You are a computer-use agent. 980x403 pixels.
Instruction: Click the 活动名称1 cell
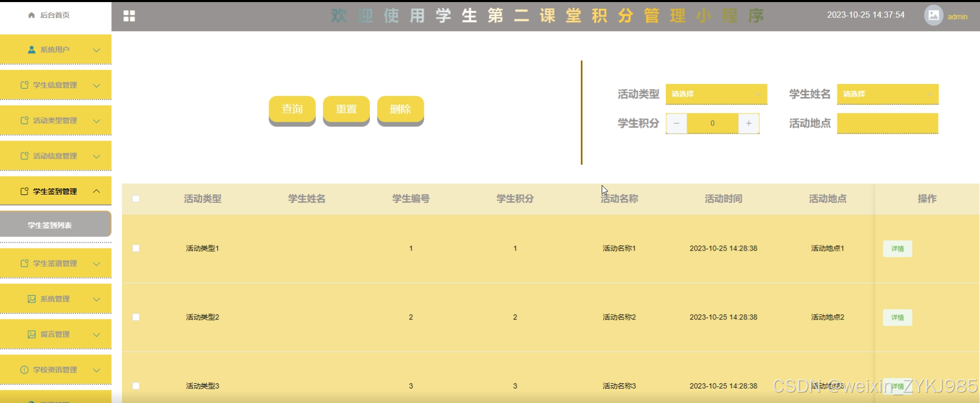(x=619, y=248)
